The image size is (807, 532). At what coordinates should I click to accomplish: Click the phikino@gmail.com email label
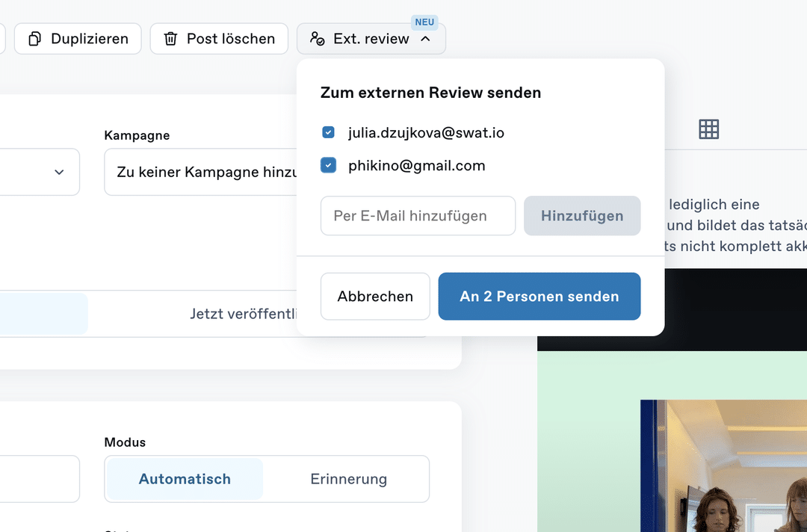[417, 166]
